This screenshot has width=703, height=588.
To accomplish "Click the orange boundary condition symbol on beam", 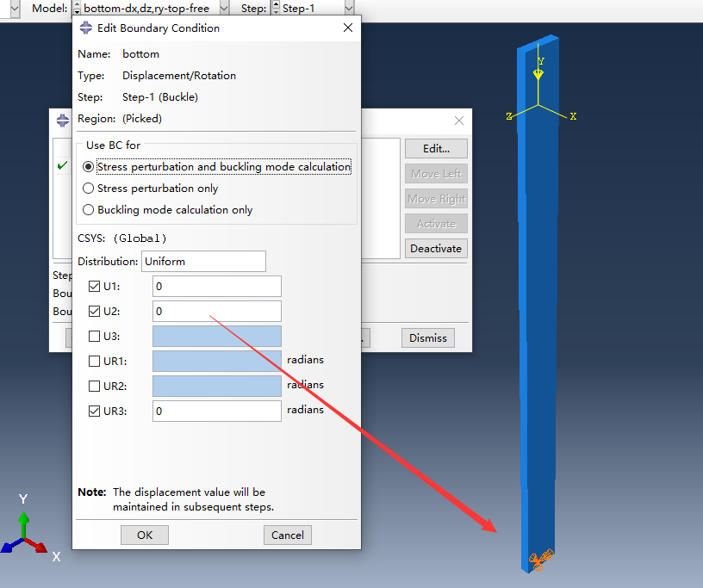I will point(541,559).
